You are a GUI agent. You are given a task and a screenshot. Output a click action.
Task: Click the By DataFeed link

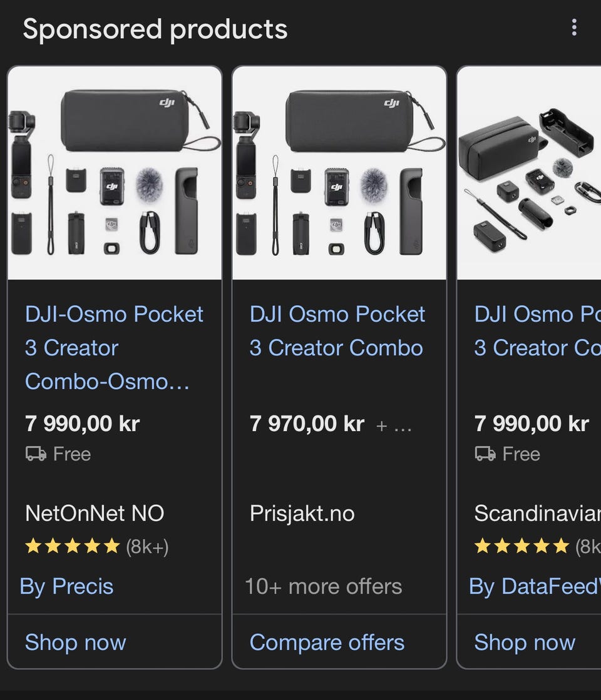(x=534, y=586)
